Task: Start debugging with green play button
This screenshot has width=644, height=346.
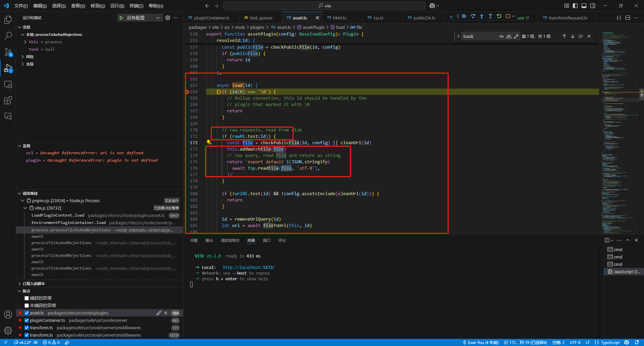Action: tap(121, 18)
